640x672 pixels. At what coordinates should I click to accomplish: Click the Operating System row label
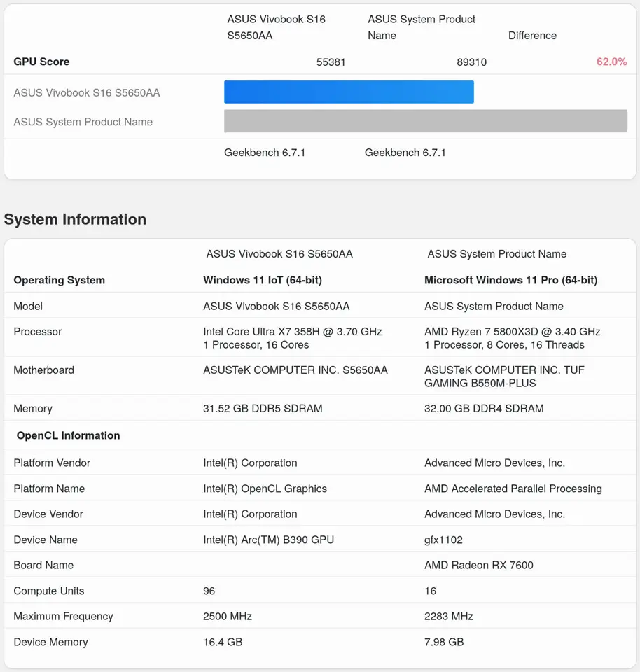[x=59, y=280]
